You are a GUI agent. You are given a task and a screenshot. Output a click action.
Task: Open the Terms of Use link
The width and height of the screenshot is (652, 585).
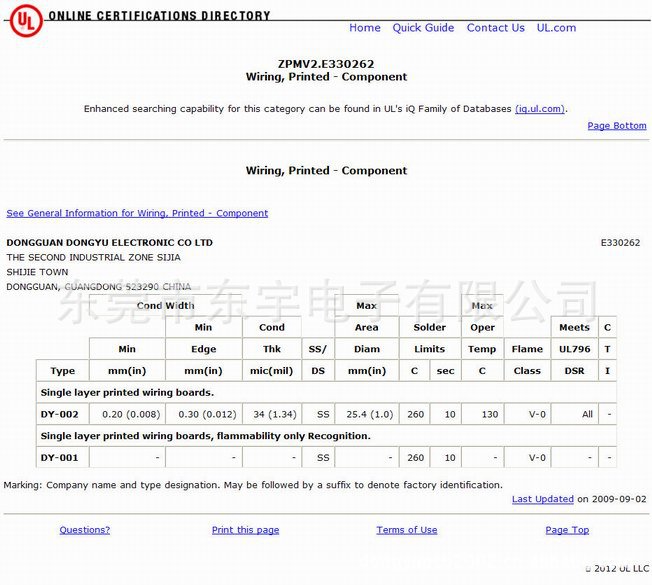(x=407, y=530)
